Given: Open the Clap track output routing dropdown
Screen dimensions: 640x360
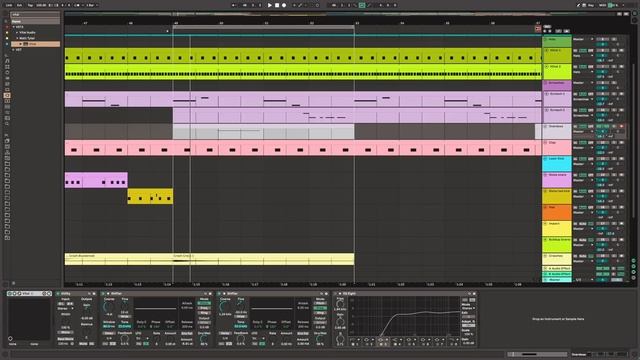Looking at the screenshot, I should [x=583, y=148].
